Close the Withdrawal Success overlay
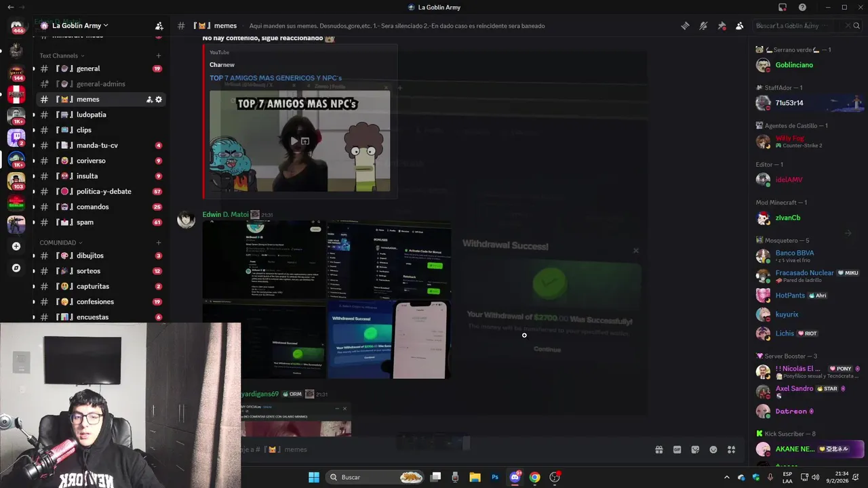The image size is (868, 488). 635,251
